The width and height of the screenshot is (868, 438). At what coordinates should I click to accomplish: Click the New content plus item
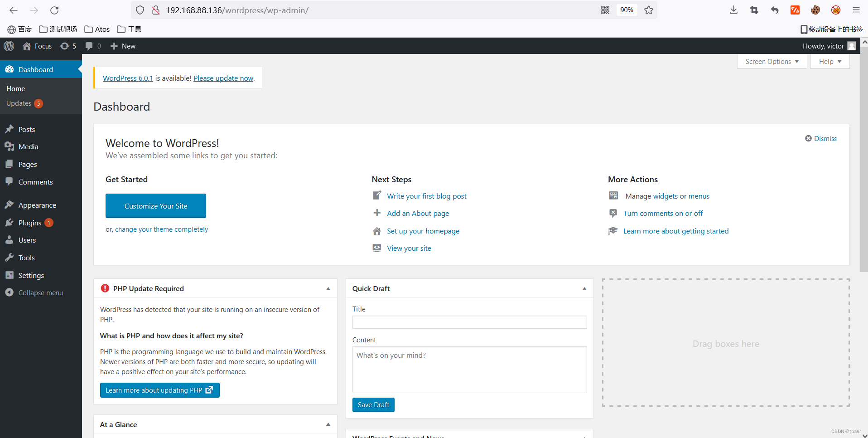(123, 46)
